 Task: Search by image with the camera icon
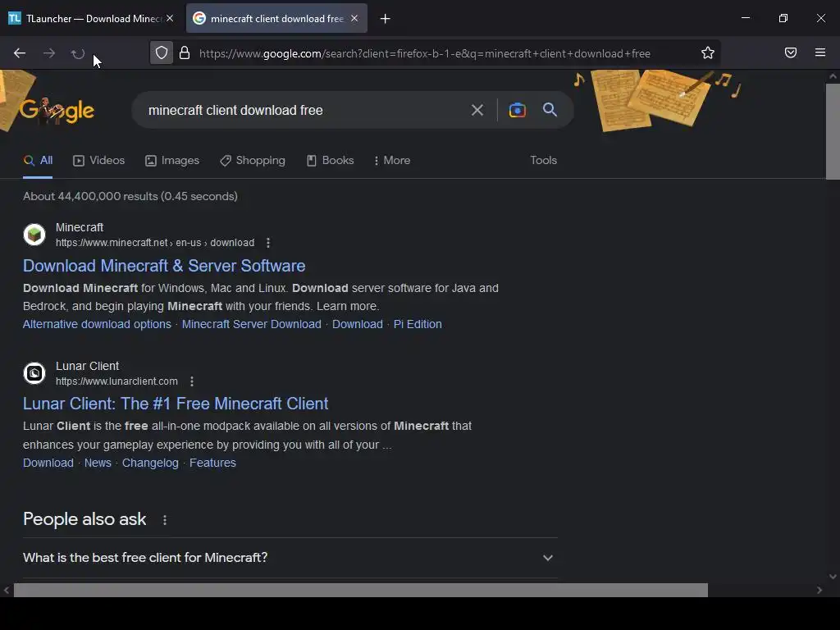click(x=518, y=110)
